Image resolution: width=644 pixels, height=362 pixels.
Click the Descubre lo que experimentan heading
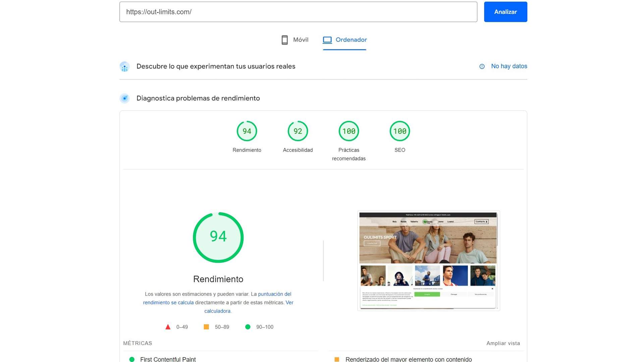pos(216,66)
